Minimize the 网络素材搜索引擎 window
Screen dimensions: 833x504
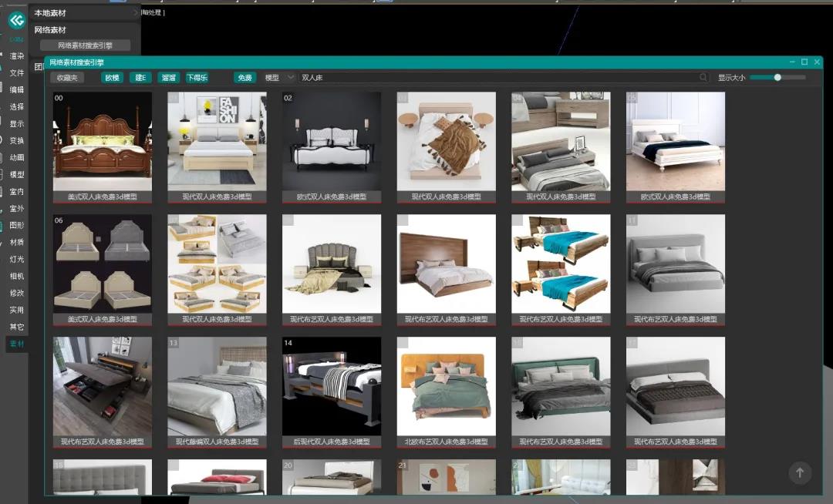pos(792,62)
